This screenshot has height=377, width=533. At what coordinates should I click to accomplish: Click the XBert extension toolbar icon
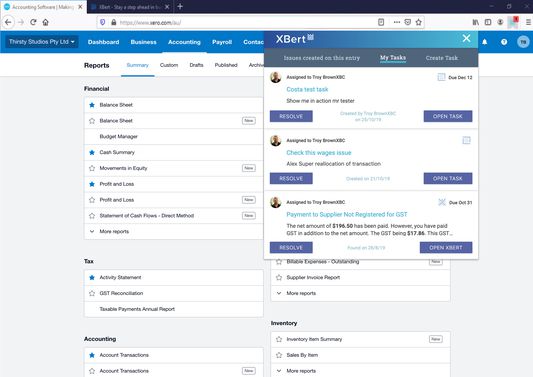point(513,22)
